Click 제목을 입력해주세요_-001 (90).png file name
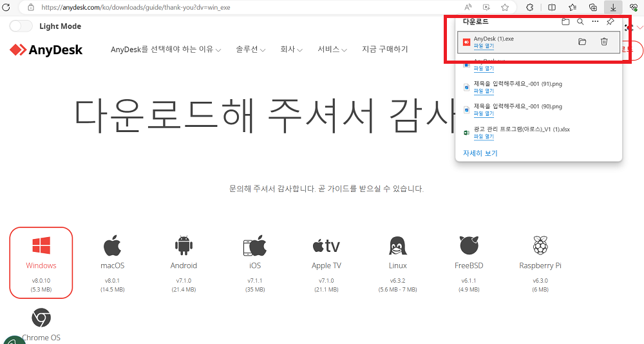 point(518,106)
